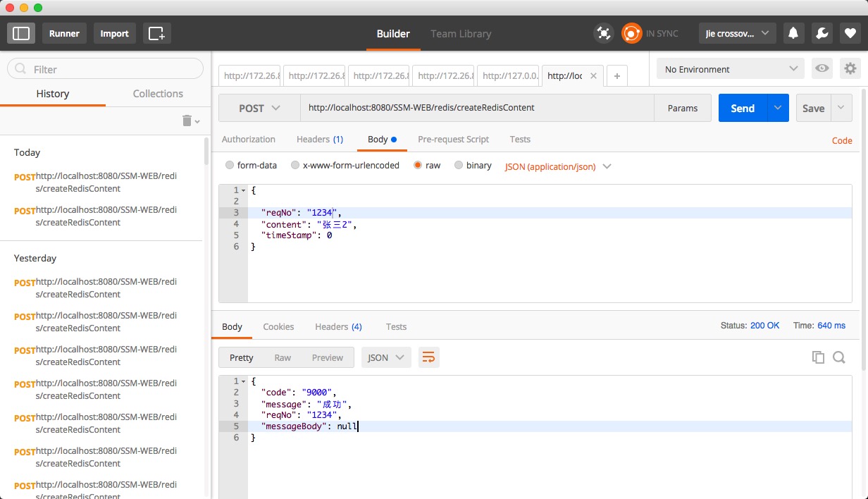
Task: Select x-www-form-urlencoded body type
Action: point(294,166)
